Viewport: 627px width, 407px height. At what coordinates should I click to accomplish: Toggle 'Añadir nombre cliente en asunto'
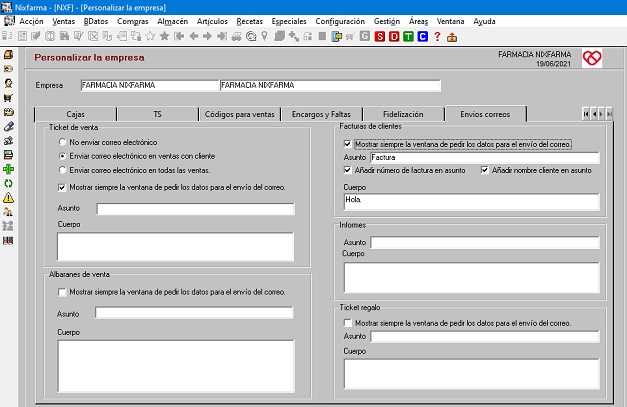(x=485, y=170)
